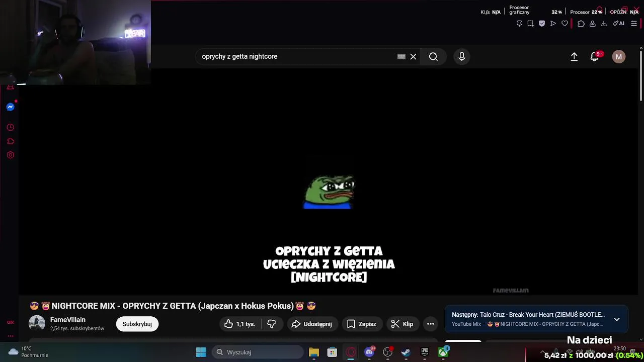
Task: Take a snapshot with the capture icon
Action: pos(530,23)
